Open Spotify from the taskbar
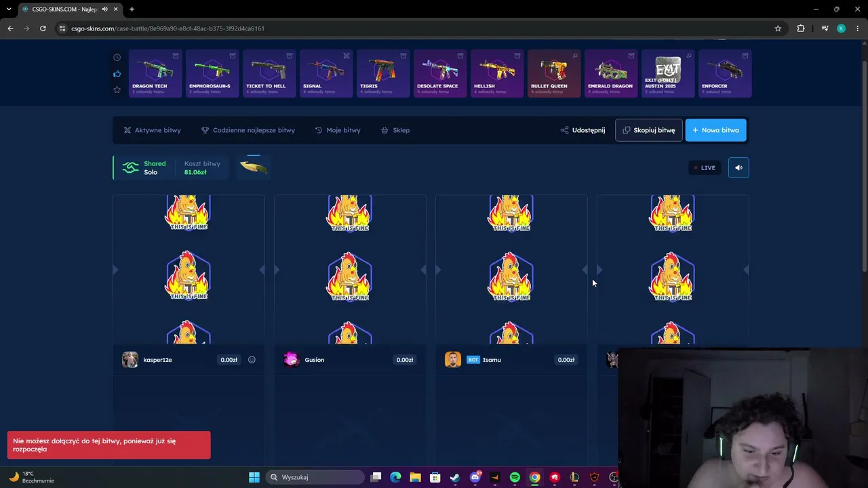Screen dimensions: 868x488 click(515, 477)
